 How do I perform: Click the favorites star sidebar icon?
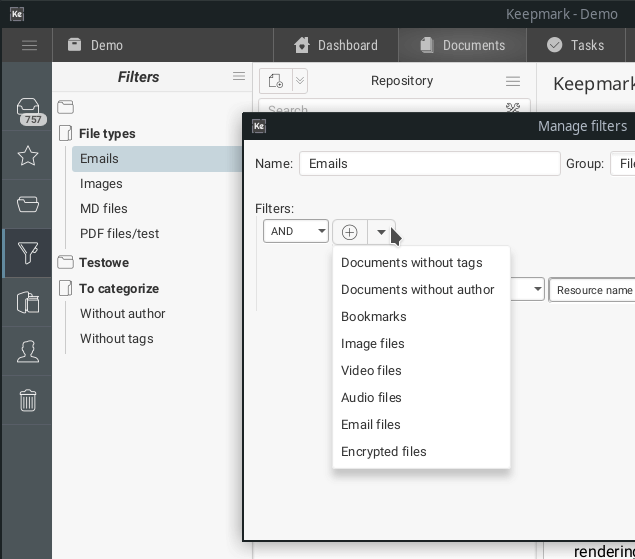point(28,156)
